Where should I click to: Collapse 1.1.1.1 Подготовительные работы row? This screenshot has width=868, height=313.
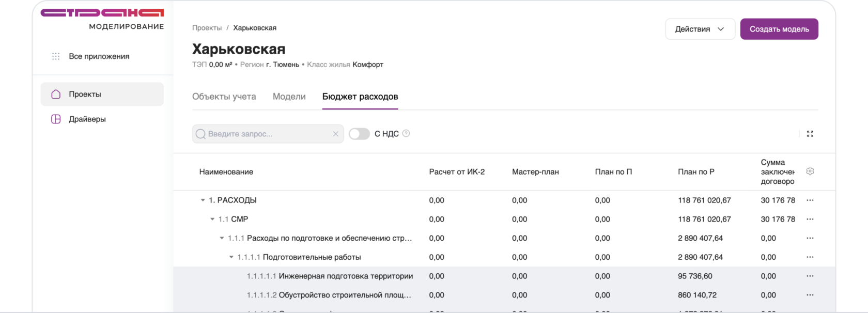(231, 257)
